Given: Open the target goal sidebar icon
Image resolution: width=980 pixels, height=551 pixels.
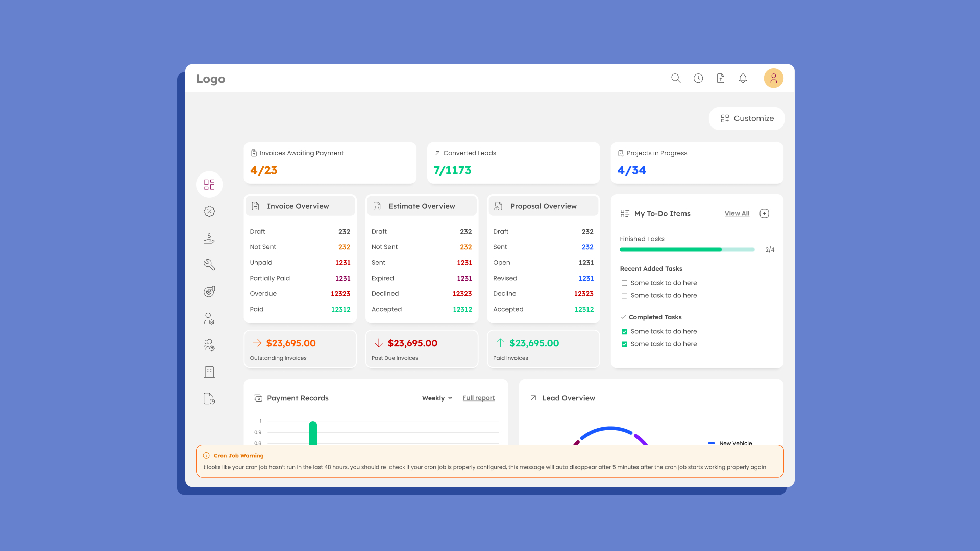Looking at the screenshot, I should [209, 291].
